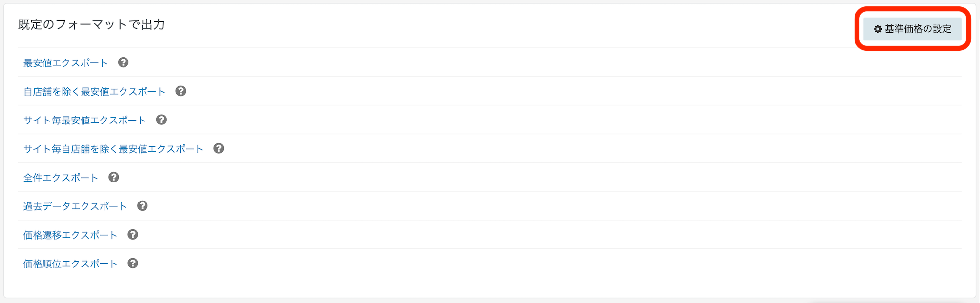Click gear icon in 基準価格の設定 button
This screenshot has height=303, width=980.
[x=877, y=29]
